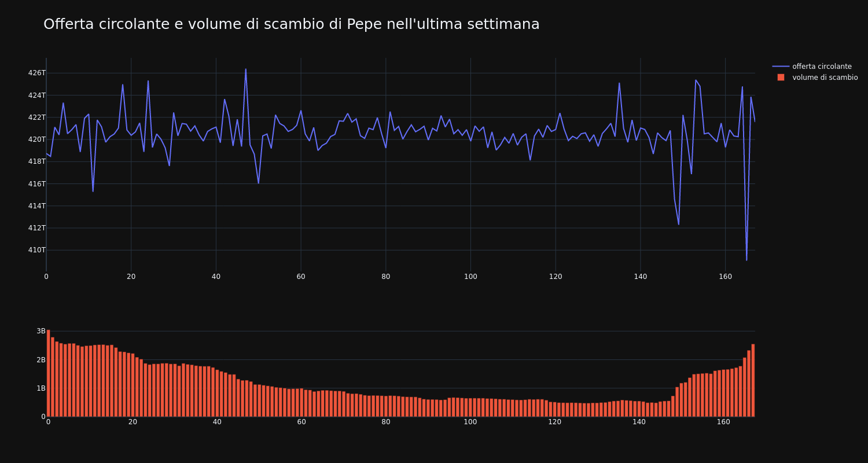Click the x-axis tick 160 on bar chart
Image resolution: width=868 pixels, height=463 pixels.
[x=724, y=422]
